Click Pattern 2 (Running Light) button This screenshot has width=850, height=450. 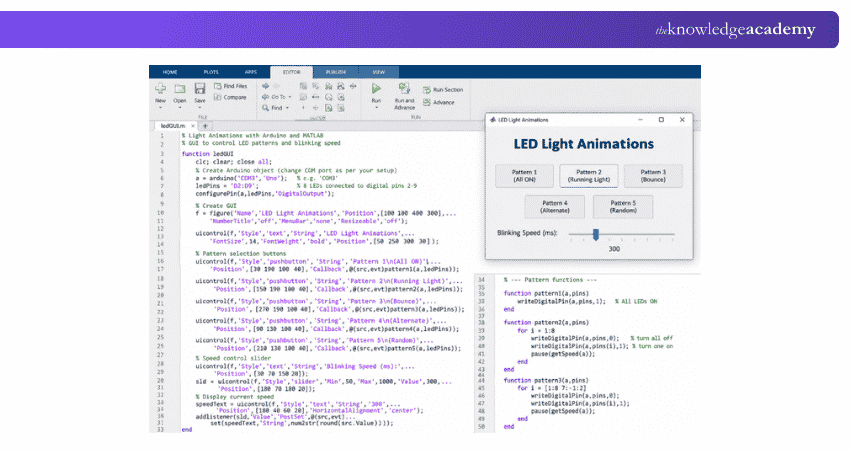pos(589,176)
